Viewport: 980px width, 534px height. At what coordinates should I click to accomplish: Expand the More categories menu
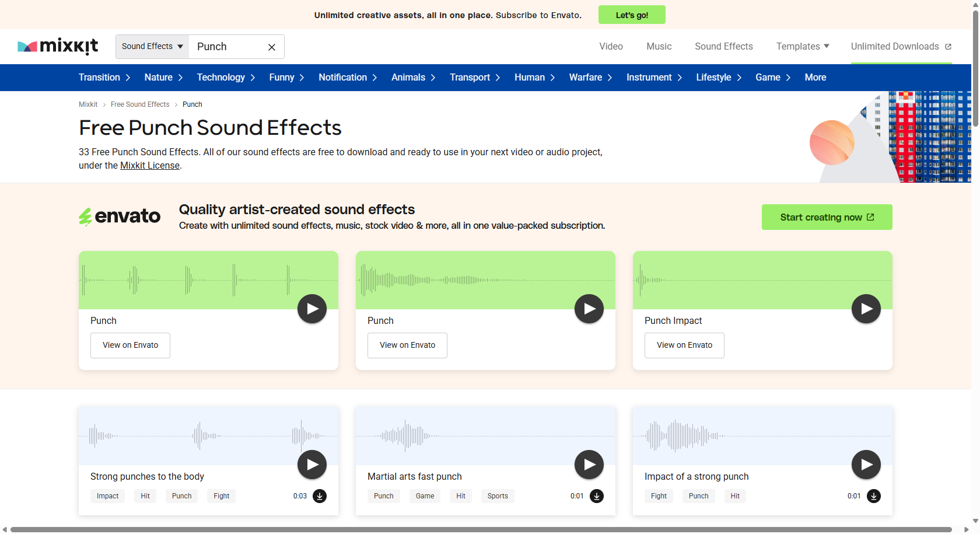(815, 77)
